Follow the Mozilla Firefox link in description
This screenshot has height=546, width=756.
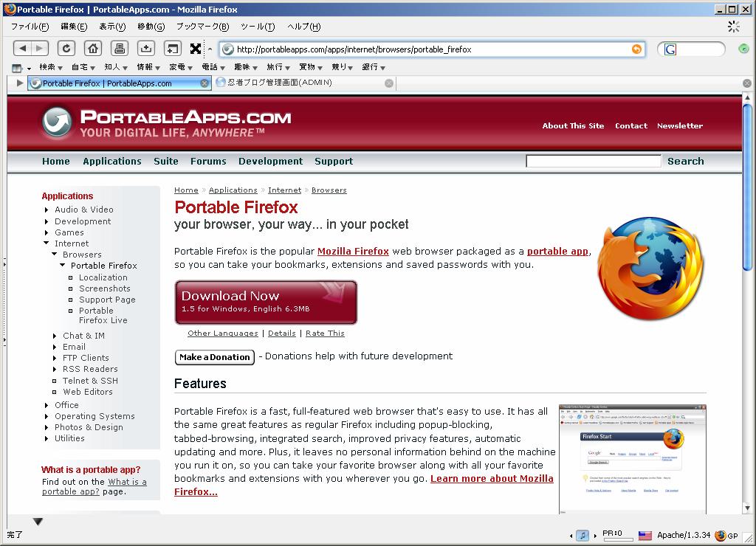click(x=353, y=251)
